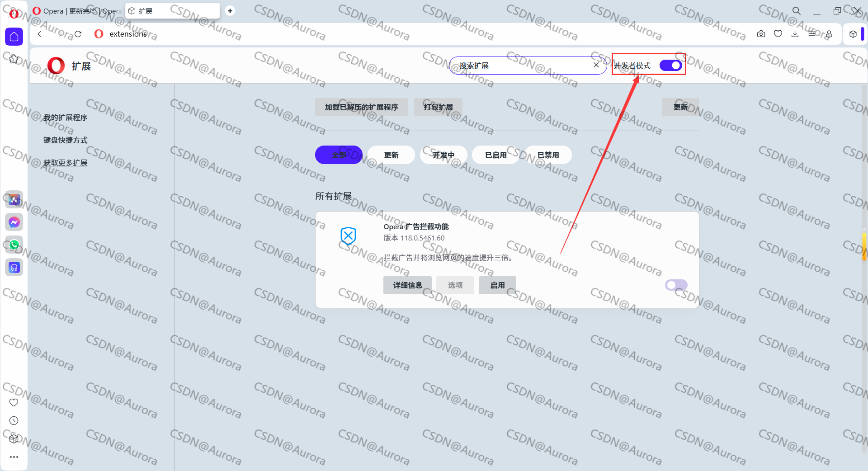Viewport: 868px width, 471px height.
Task: Click the 加载已解压的扩展程序 button
Action: 362,107
